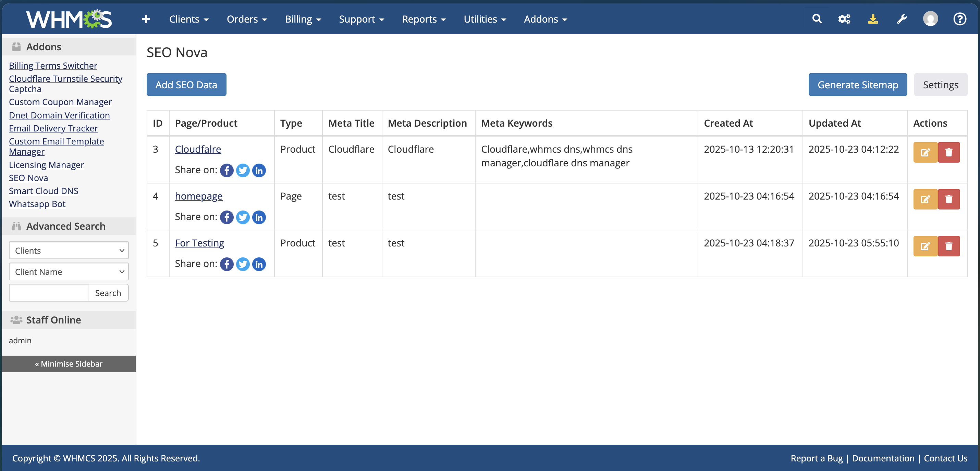Delete the For Testing SEO entry
980x471 pixels.
(948, 246)
